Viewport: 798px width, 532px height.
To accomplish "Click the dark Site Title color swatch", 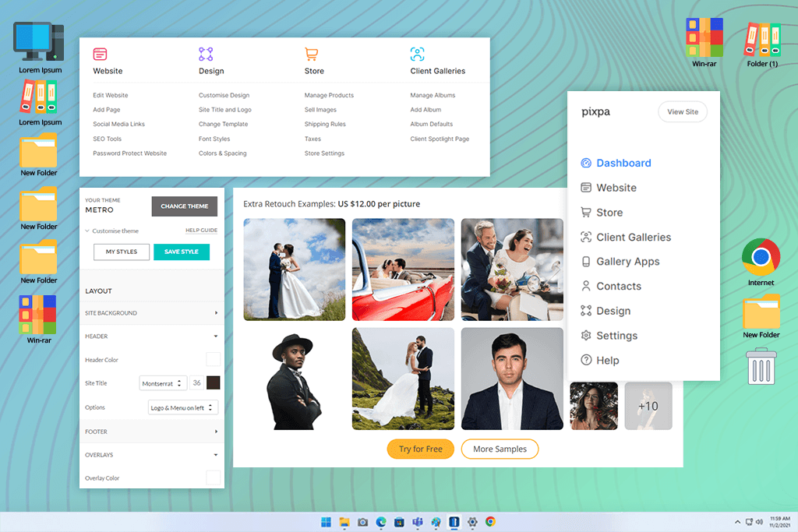I will pyautogui.click(x=214, y=383).
